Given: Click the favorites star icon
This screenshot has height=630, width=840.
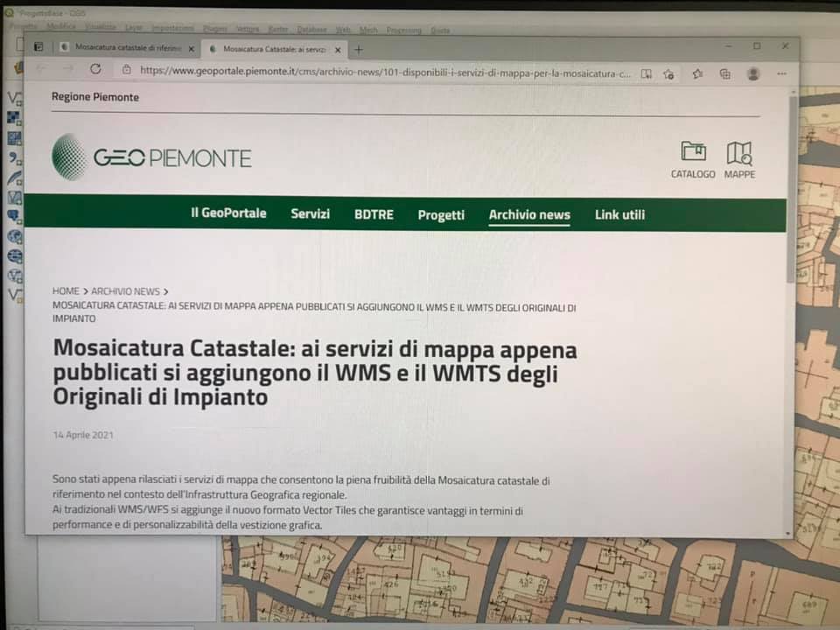Looking at the screenshot, I should [697, 73].
